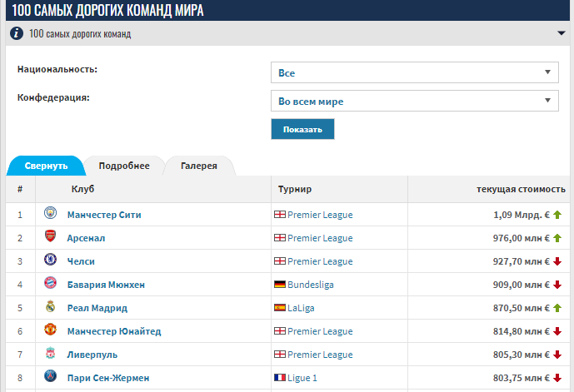Click the 927,70 млн € value
This screenshot has width=574, height=392.
coord(522,261)
